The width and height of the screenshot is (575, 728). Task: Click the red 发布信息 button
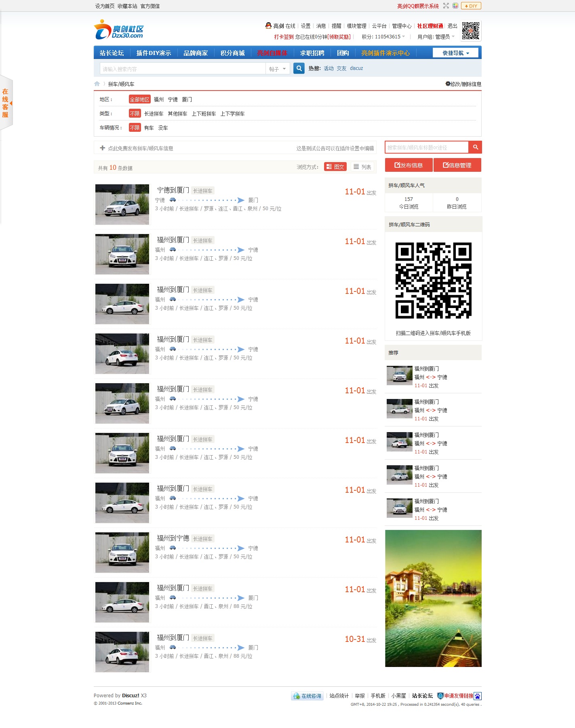pos(409,165)
